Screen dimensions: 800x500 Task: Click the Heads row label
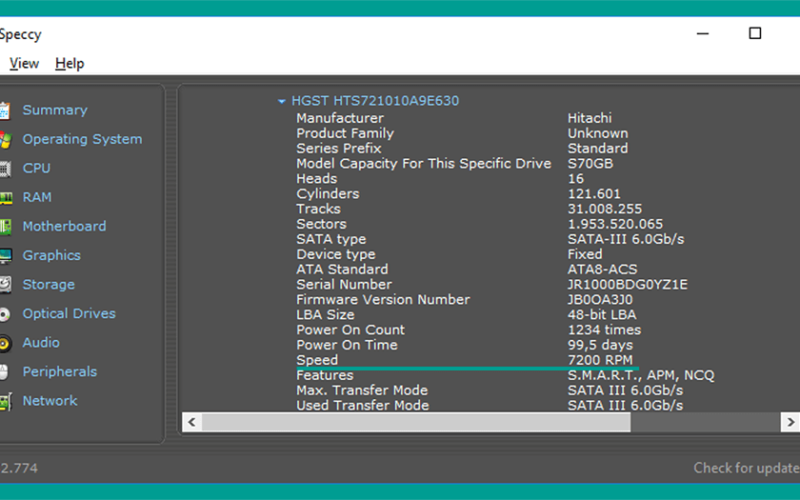(x=316, y=179)
